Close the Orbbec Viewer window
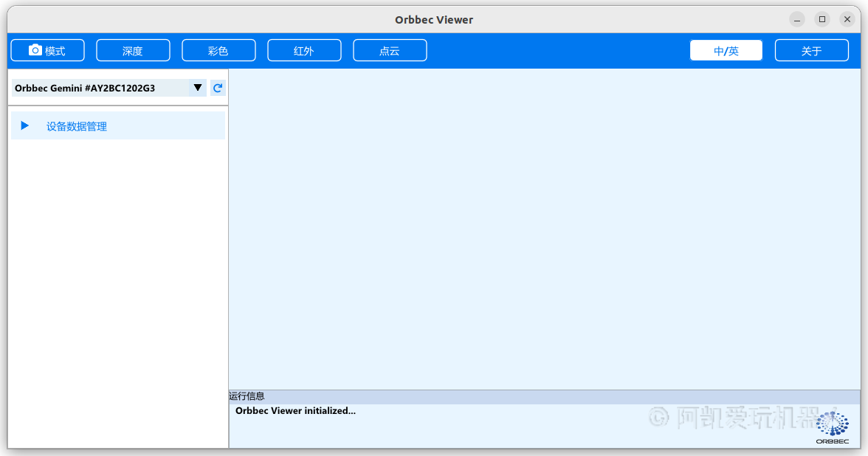868x456 pixels. 847,19
